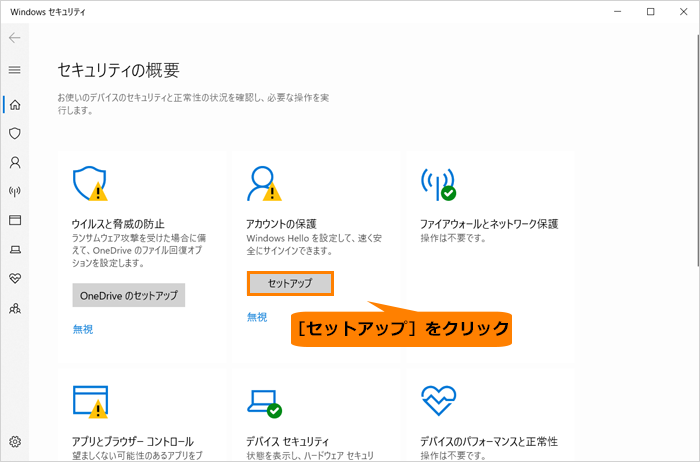Viewport: 700px width, 462px height.
Task: Click the セットアップ button under アカウントの保護
Action: (x=290, y=283)
